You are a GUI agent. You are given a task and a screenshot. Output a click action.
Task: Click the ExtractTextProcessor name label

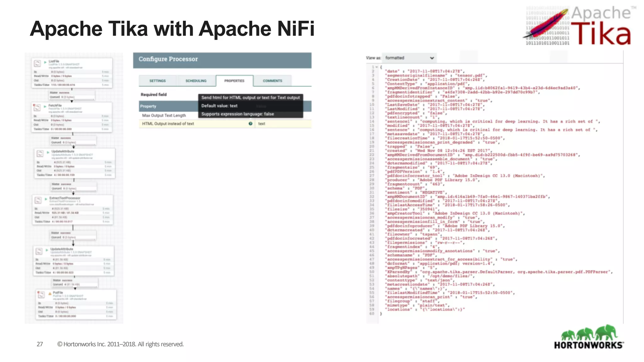(65, 198)
